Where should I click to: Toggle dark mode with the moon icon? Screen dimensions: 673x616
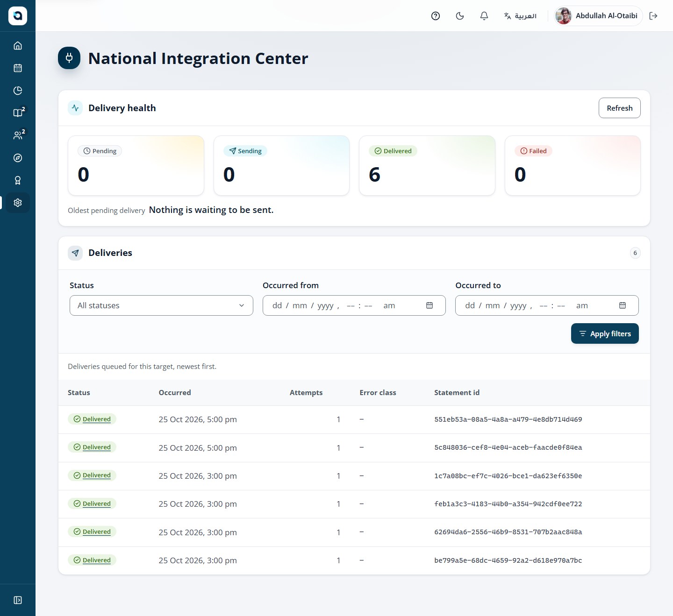(460, 16)
